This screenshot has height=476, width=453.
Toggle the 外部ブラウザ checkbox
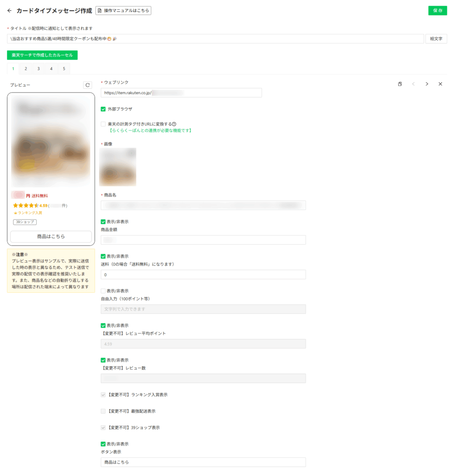pyautogui.click(x=103, y=109)
